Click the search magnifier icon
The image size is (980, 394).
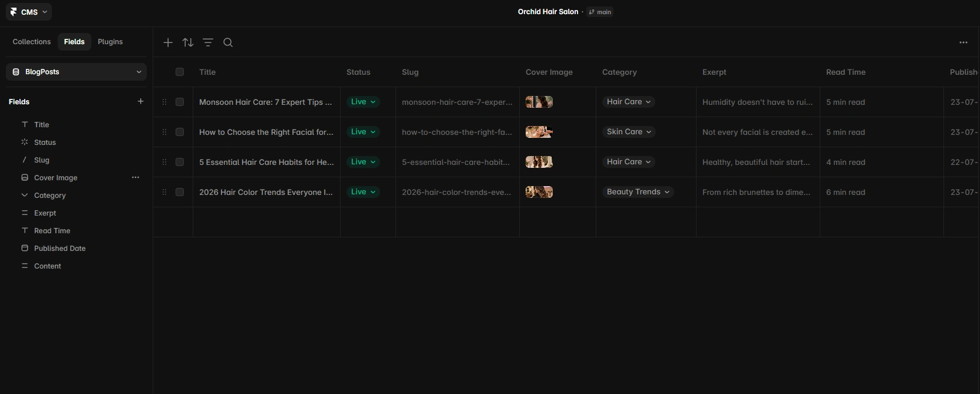click(228, 42)
